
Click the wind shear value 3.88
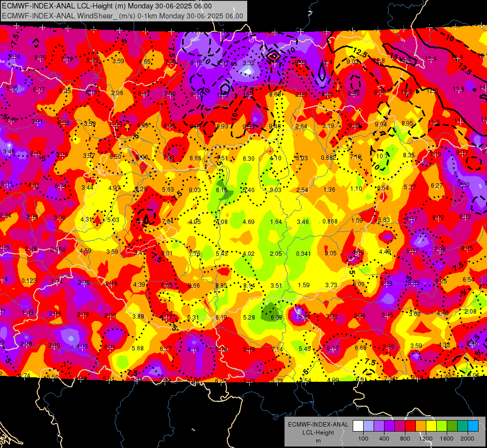click(138, 316)
